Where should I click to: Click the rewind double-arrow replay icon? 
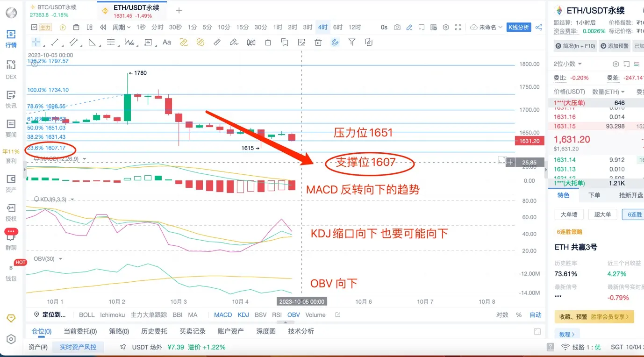point(103,27)
